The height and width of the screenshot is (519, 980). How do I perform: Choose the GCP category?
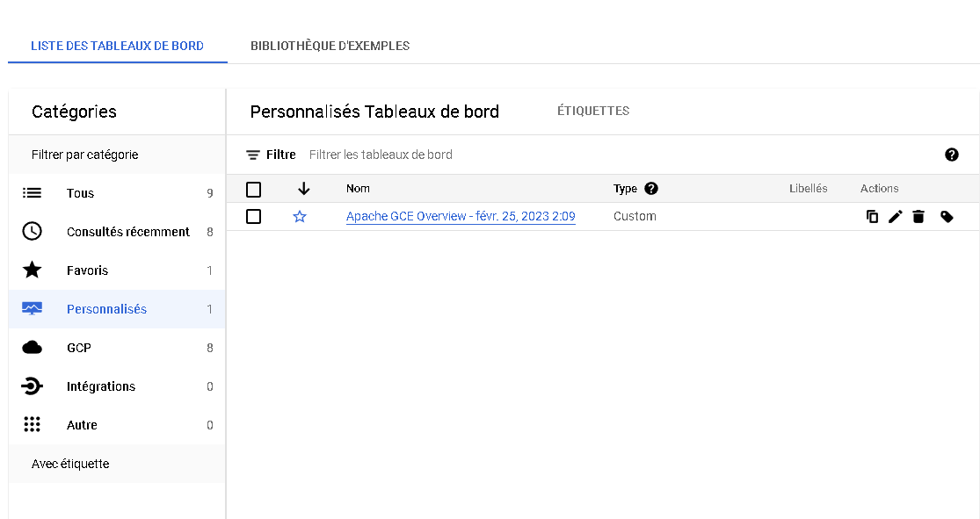(117, 348)
